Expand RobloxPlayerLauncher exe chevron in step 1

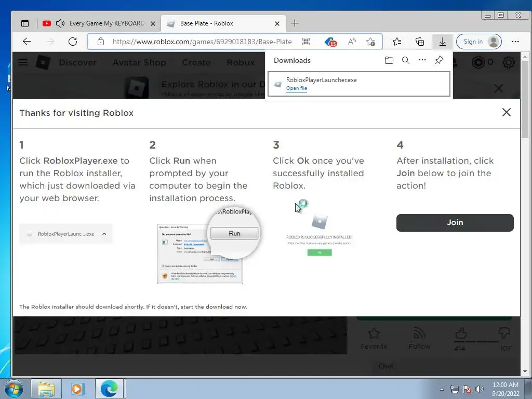[104, 234]
